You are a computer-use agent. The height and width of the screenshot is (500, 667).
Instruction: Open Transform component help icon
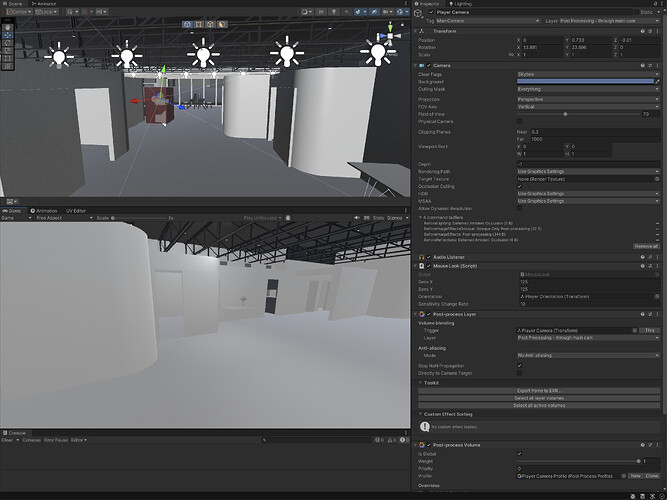[642, 31]
